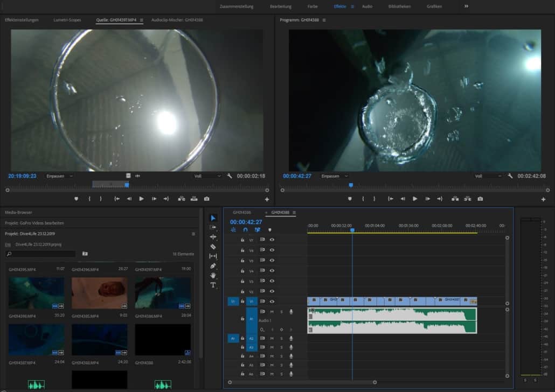
Task: Lock audio track A4
Action: pos(242,356)
